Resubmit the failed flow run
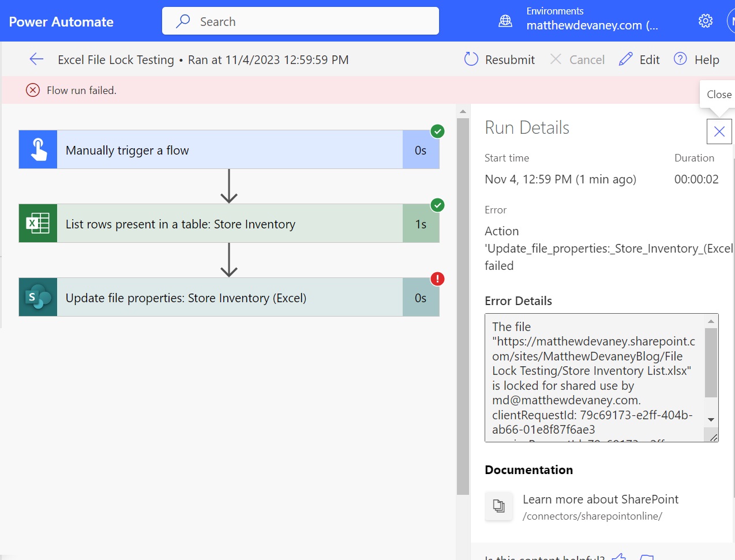 [x=500, y=59]
